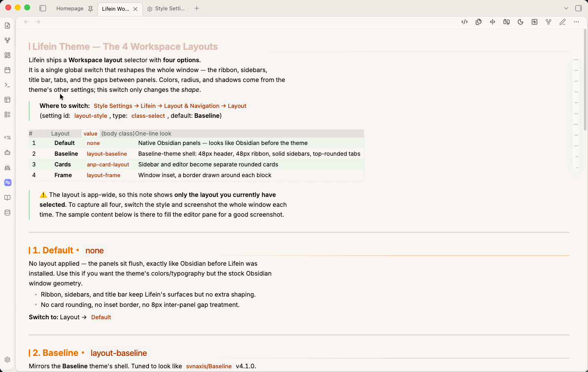Click the robot icon in left ribbon

[x=7, y=152]
